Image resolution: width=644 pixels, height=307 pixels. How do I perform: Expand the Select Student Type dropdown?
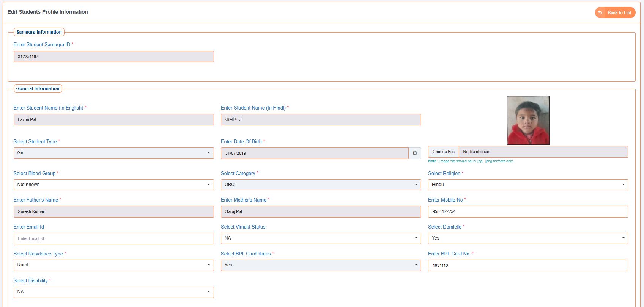pyautogui.click(x=113, y=153)
